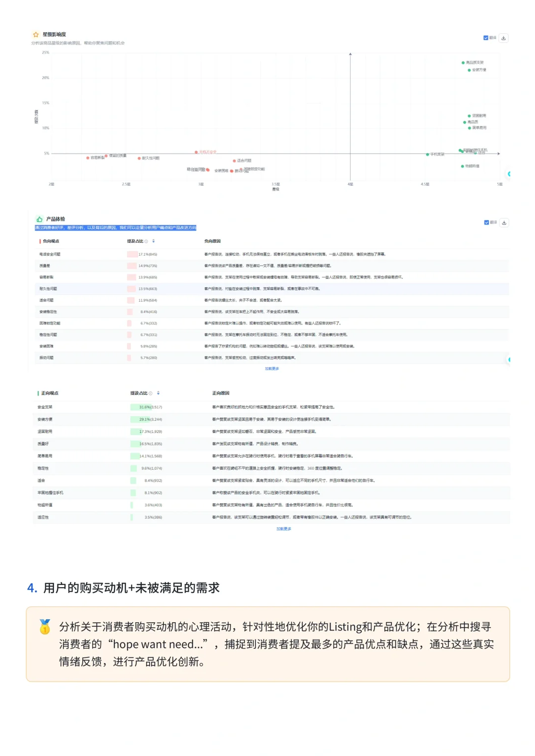Click the 耐久性问题 row in the 负向观点 table

[272, 289]
